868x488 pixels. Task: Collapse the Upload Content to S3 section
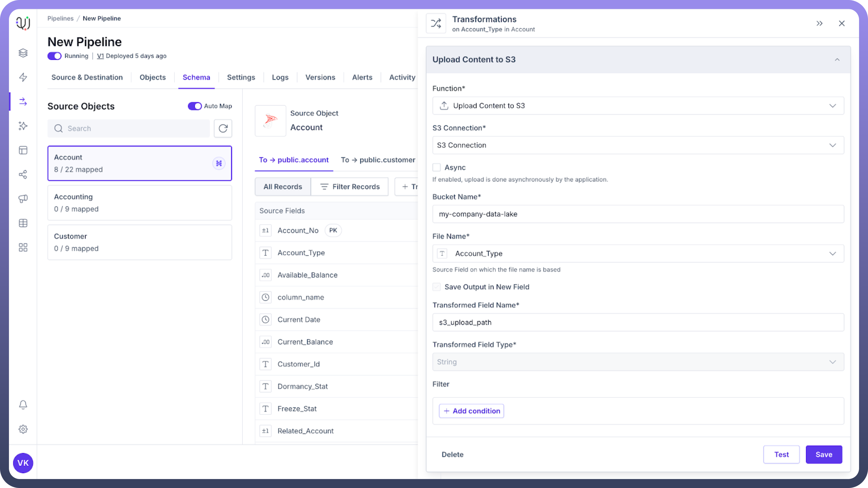click(837, 60)
